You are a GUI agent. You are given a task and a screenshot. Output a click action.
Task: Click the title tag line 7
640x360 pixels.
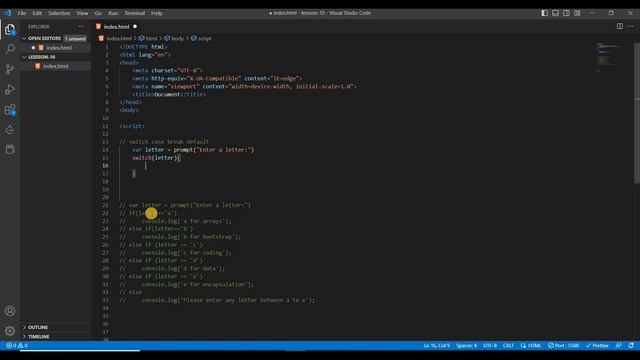pos(169,94)
